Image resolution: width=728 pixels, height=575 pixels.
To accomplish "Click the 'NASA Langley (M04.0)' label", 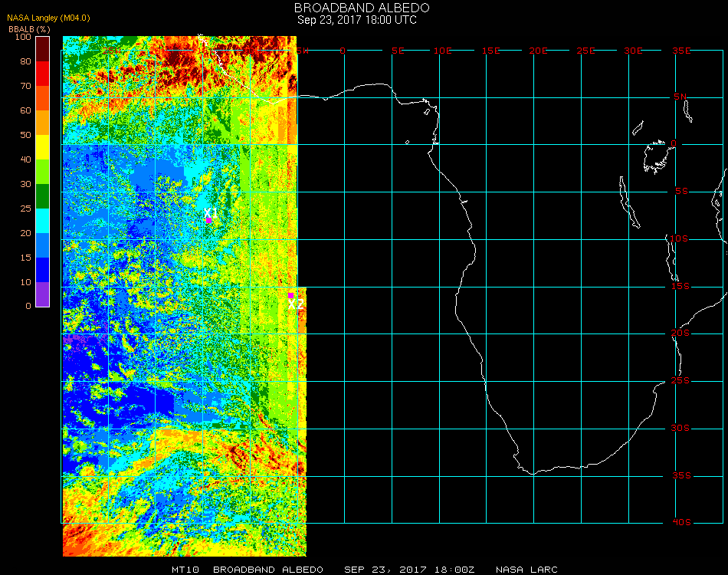I will click(x=48, y=18).
